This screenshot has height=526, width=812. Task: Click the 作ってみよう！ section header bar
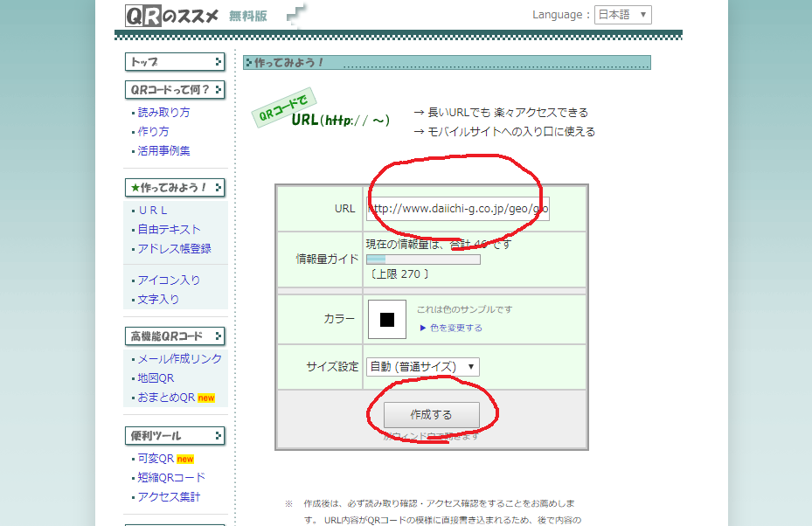pos(447,63)
